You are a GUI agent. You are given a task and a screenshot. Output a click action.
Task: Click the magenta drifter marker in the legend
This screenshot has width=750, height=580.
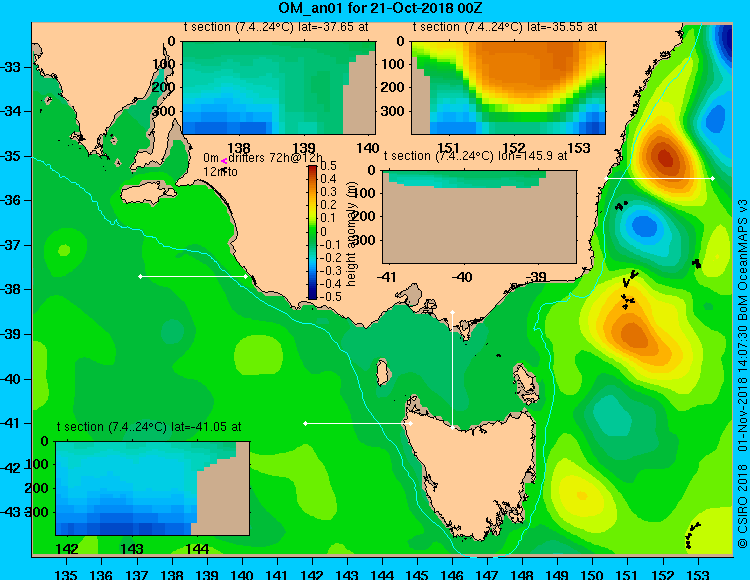tap(224, 162)
